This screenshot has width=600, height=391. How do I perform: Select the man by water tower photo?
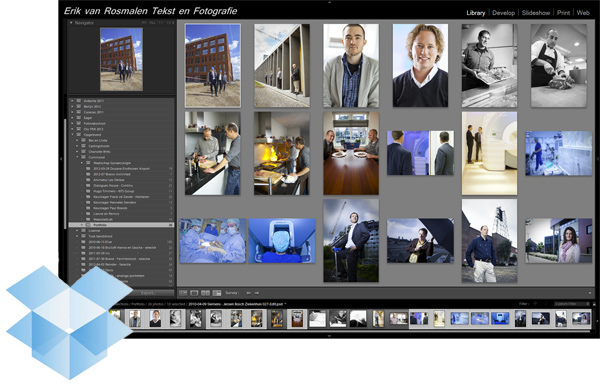point(489,241)
